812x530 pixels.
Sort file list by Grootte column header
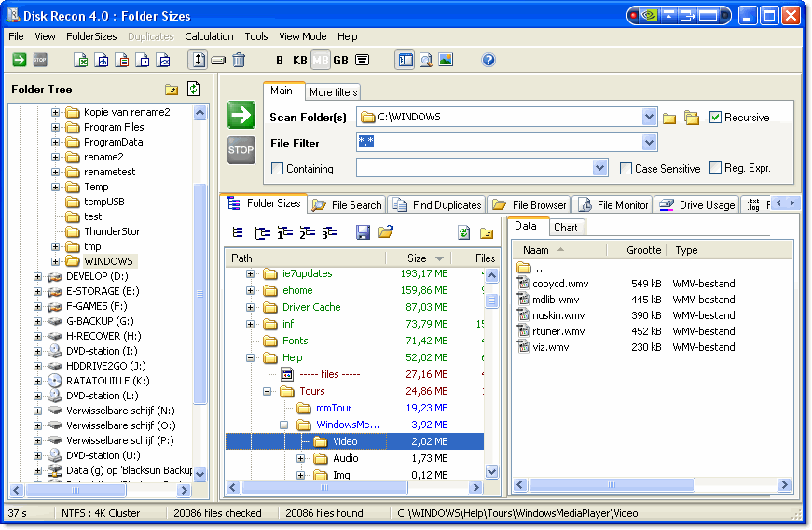(x=637, y=251)
